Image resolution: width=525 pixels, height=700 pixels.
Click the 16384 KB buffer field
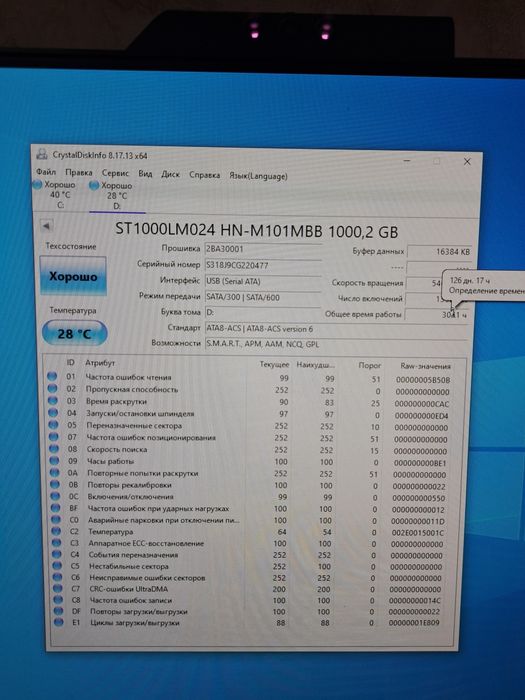(x=439, y=252)
